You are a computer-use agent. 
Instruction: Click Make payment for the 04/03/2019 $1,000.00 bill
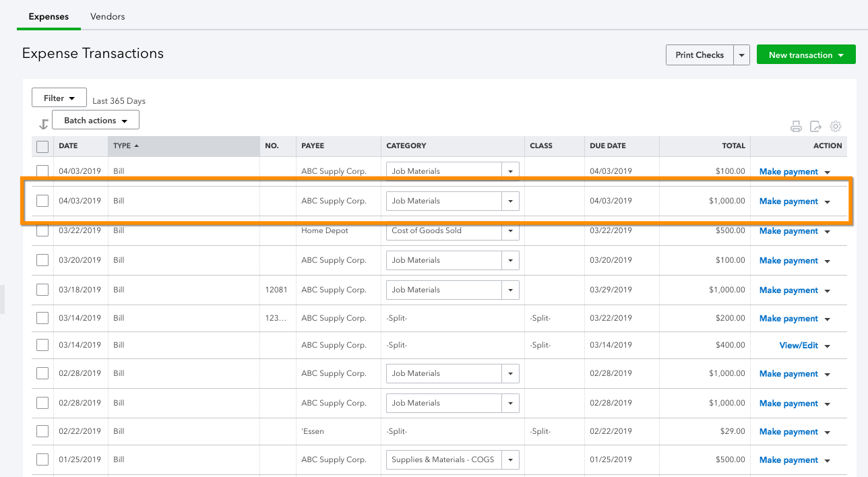point(788,201)
